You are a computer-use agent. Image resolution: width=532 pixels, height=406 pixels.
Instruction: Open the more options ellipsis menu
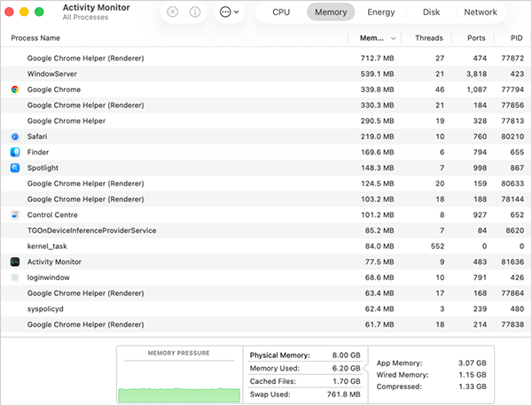230,12
